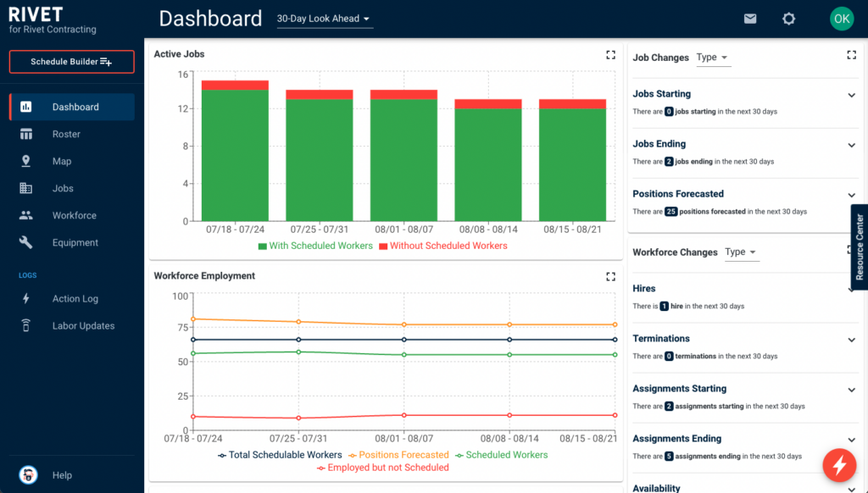868x493 pixels.
Task: Click the Availability section heading
Action: click(657, 488)
